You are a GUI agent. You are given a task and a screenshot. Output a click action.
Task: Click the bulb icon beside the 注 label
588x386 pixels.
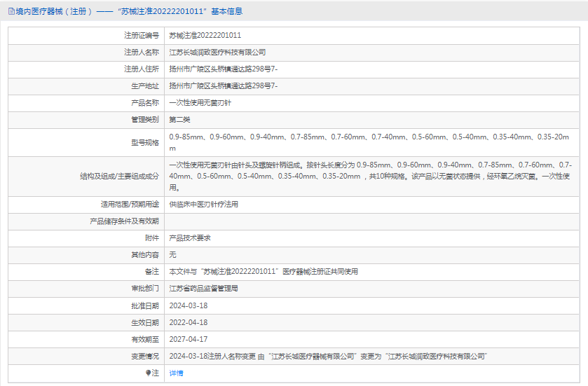[148, 373]
